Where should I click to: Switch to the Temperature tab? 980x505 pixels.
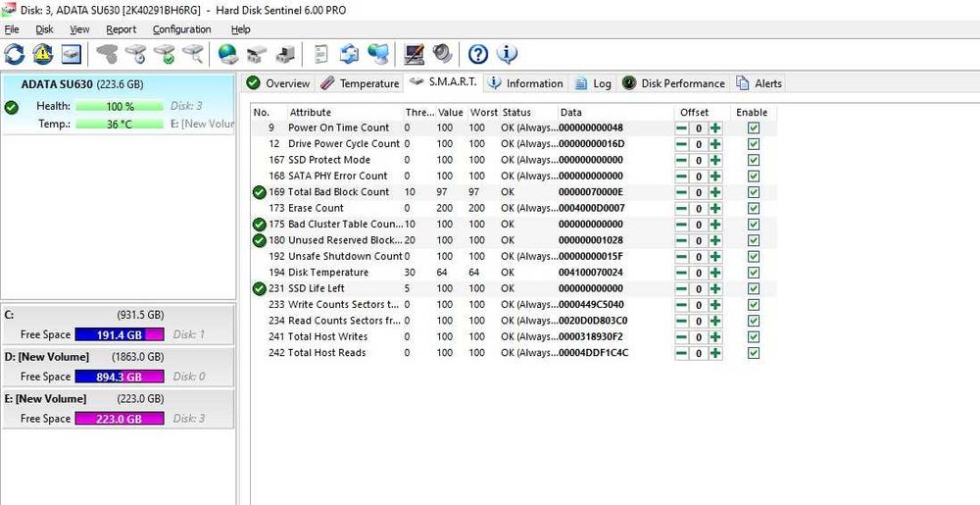tap(361, 83)
